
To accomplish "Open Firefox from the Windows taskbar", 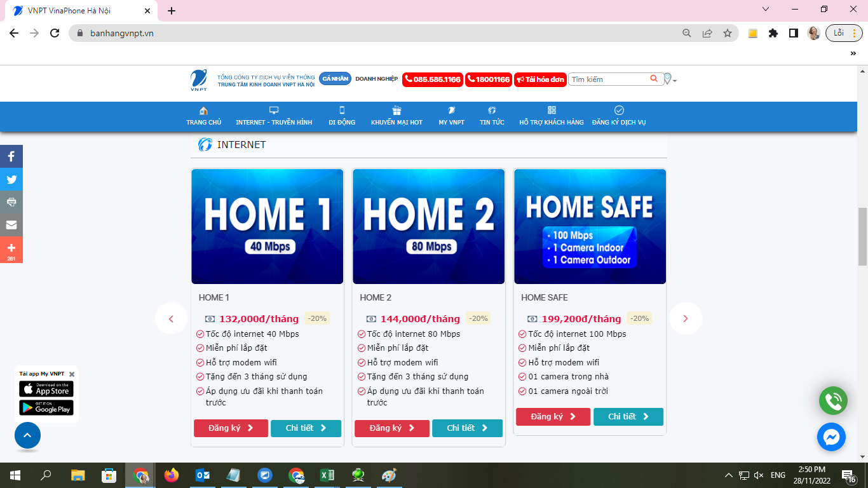I will click(x=171, y=475).
